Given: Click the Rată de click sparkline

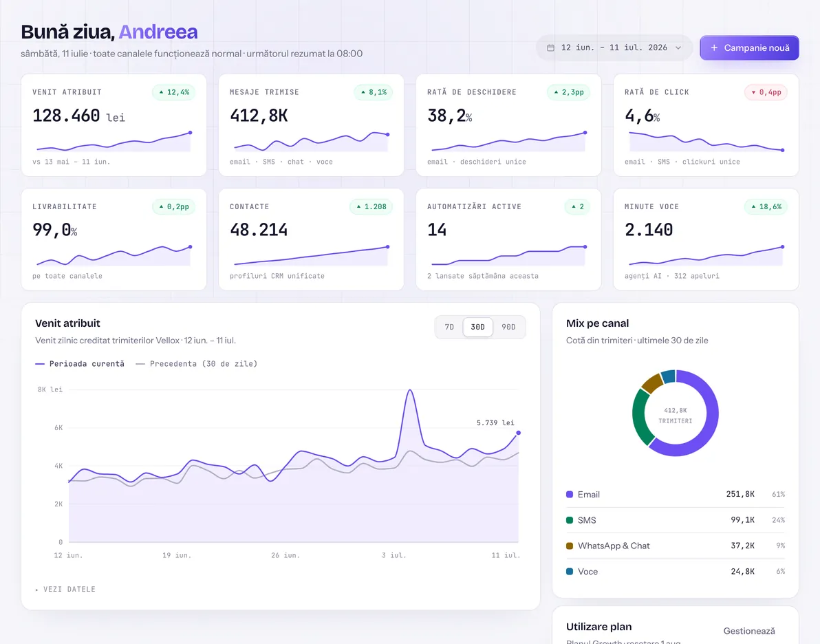Looking at the screenshot, I should point(706,141).
